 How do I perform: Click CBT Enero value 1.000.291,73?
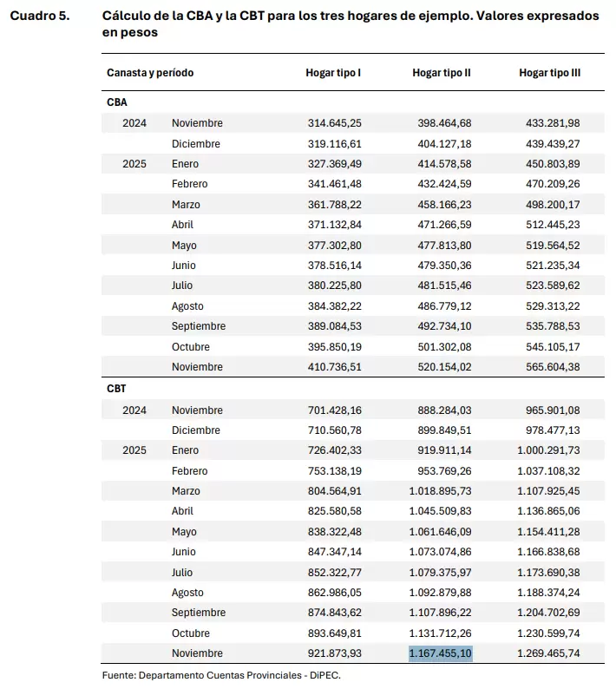(x=548, y=450)
